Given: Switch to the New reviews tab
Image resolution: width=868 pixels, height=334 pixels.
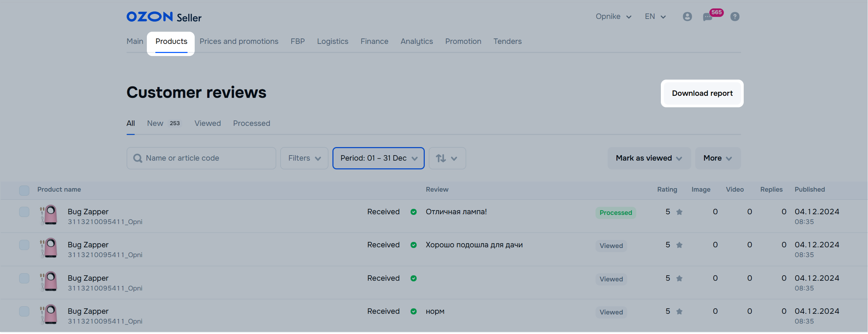Looking at the screenshot, I should click(155, 123).
